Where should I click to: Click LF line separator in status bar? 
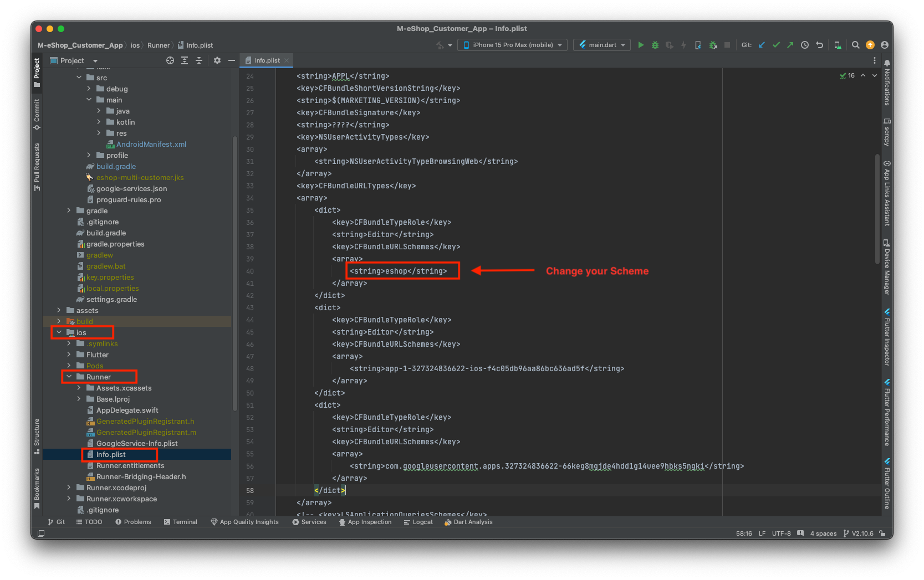(762, 533)
